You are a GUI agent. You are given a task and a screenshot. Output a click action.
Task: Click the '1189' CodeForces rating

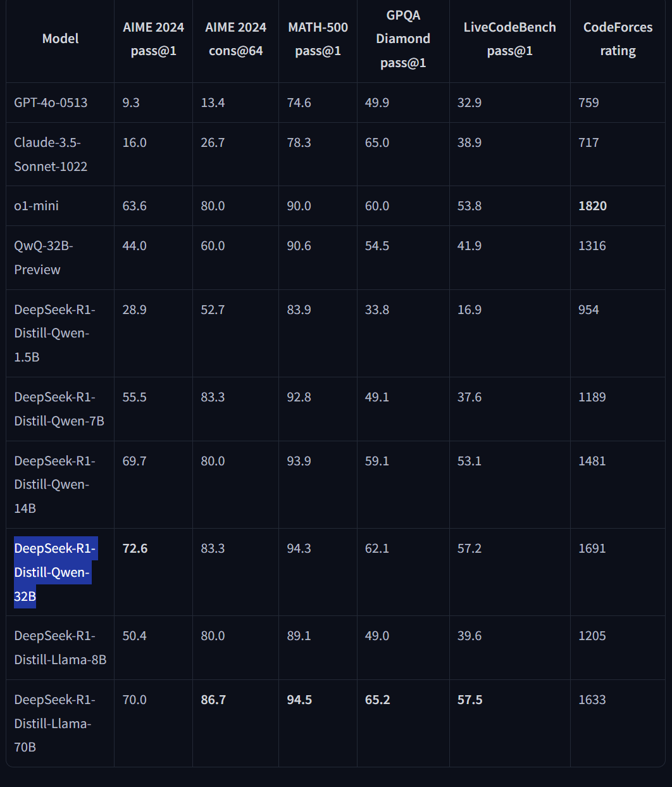click(x=592, y=397)
